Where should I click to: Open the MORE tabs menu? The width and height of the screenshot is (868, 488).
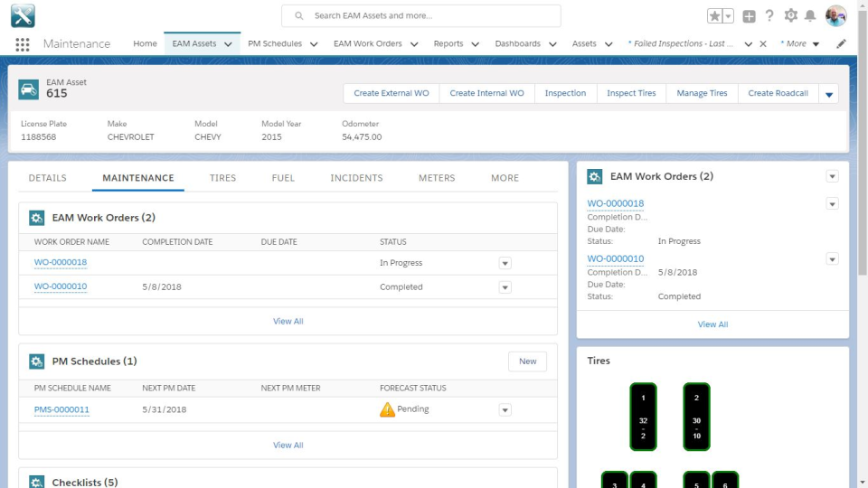coord(505,178)
